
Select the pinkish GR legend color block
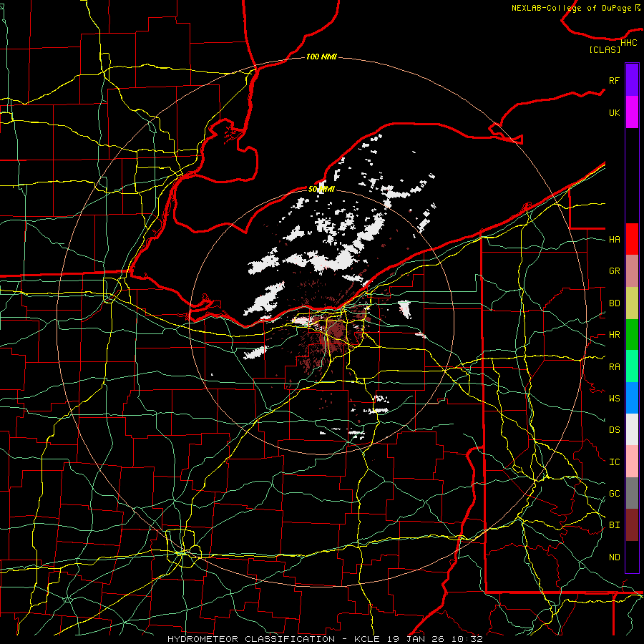[x=632, y=271]
